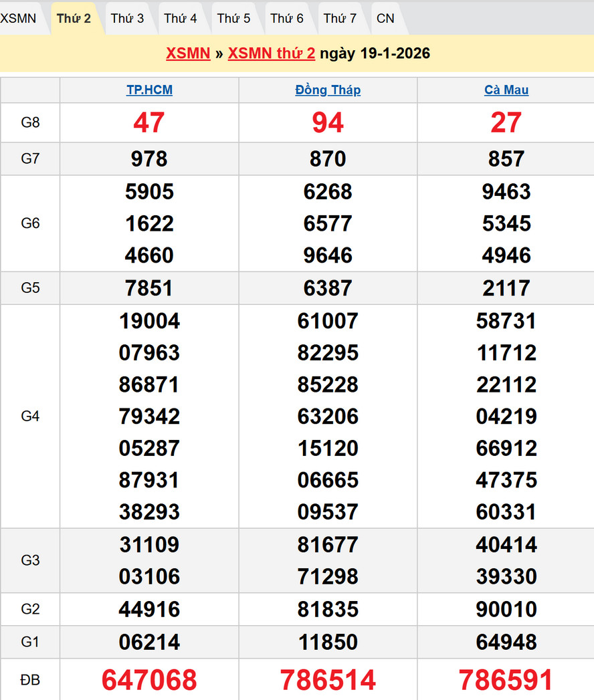Switch to the Thứ 6 tab
The height and width of the screenshot is (700, 594).
(287, 18)
